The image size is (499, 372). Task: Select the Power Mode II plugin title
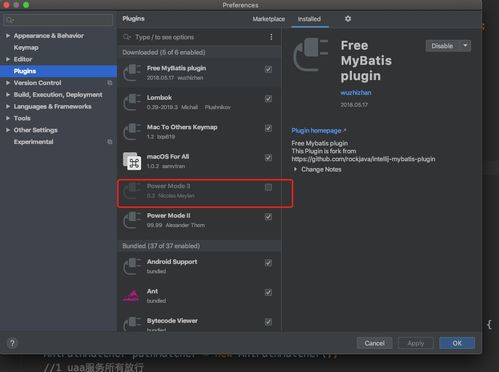(x=169, y=216)
